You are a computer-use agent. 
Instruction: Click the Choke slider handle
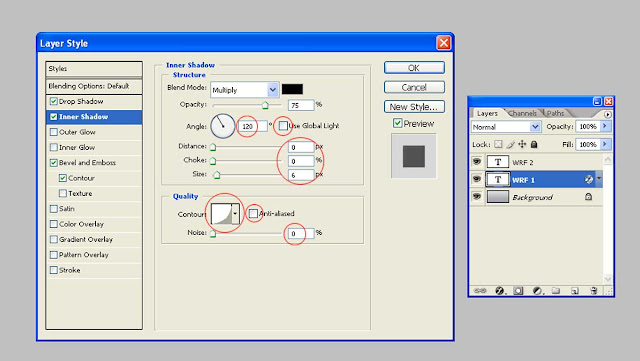(213, 161)
